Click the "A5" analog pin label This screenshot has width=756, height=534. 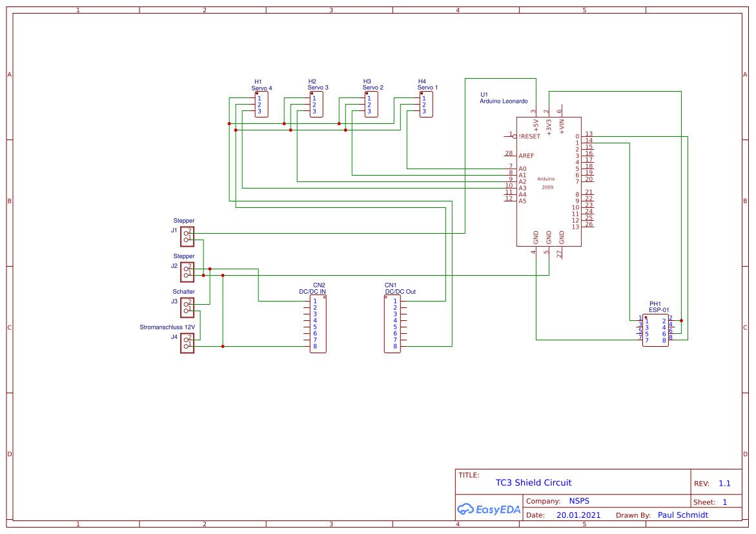pos(523,201)
